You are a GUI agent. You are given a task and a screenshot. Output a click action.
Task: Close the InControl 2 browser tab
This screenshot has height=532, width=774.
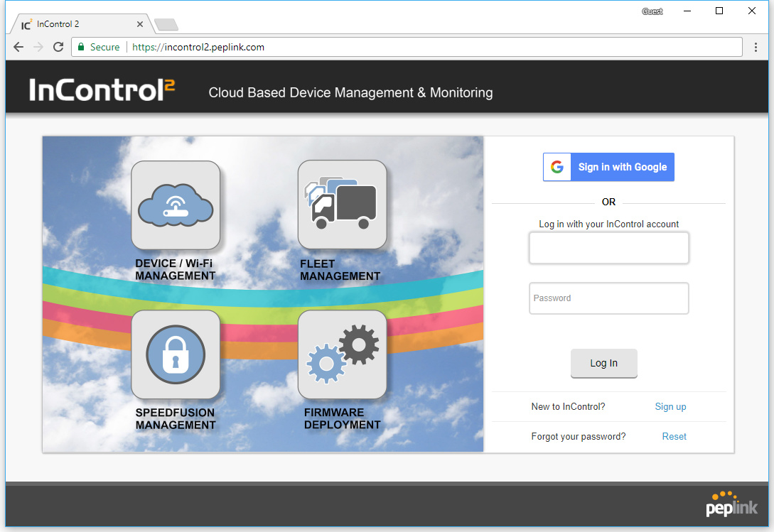coord(140,24)
